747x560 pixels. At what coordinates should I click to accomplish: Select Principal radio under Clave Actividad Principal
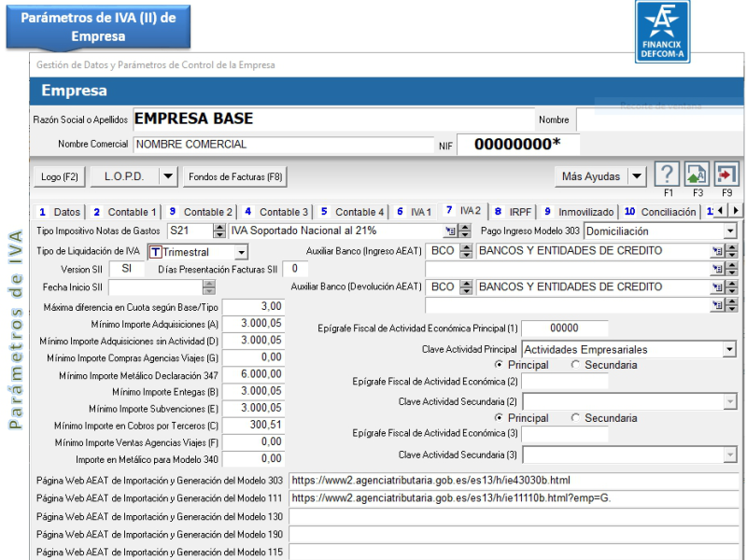pos(499,365)
